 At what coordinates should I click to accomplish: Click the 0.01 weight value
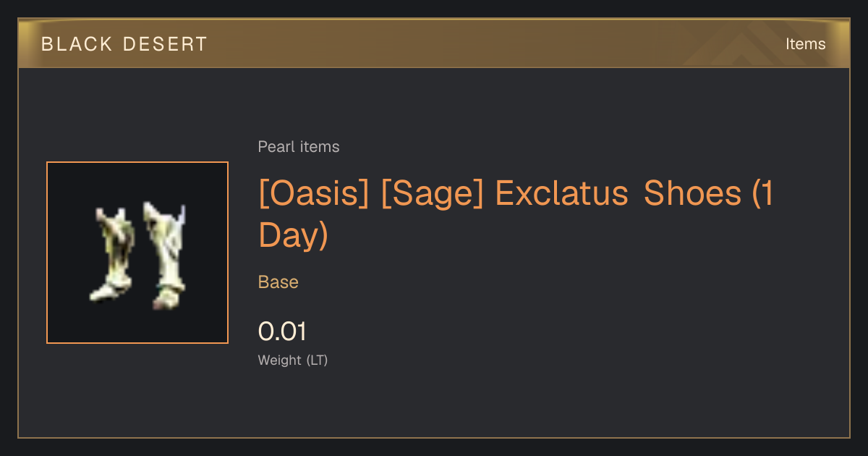pyautogui.click(x=282, y=332)
